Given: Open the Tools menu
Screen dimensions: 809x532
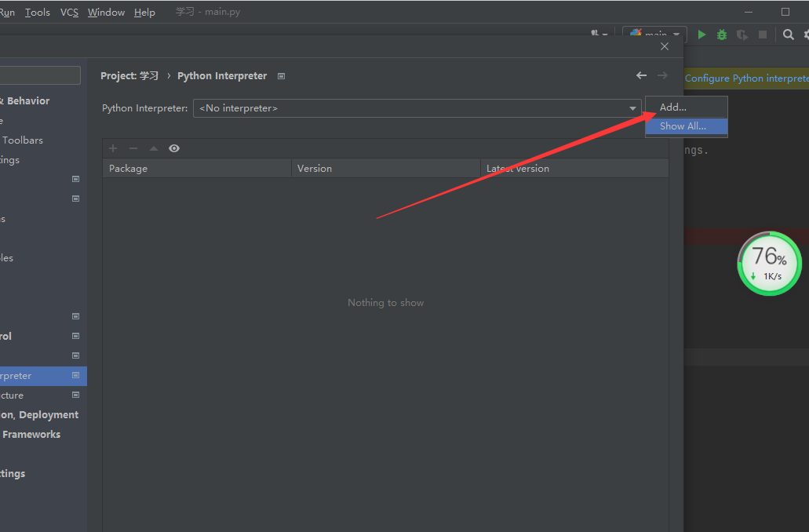Looking at the screenshot, I should coord(37,13).
